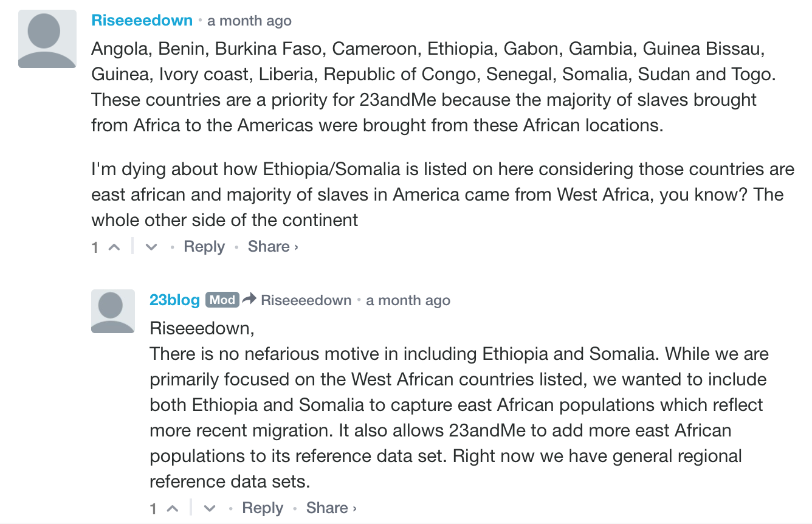Expand Share options on Riseeeedown's comment
The width and height of the screenshot is (812, 524).
coord(272,247)
